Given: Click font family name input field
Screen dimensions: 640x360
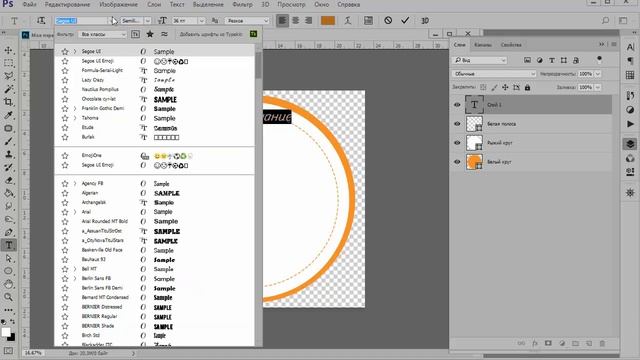Looking at the screenshot, I should click(81, 20).
